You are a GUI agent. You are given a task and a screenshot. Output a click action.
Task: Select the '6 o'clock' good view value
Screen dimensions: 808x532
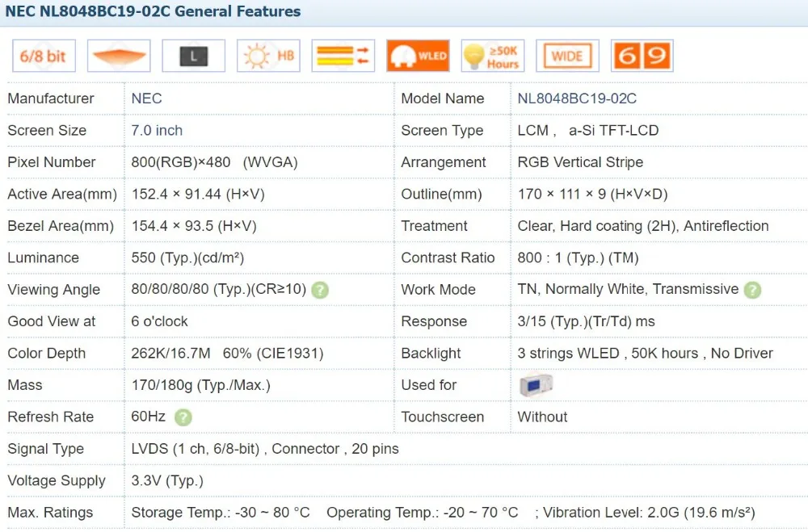point(159,321)
